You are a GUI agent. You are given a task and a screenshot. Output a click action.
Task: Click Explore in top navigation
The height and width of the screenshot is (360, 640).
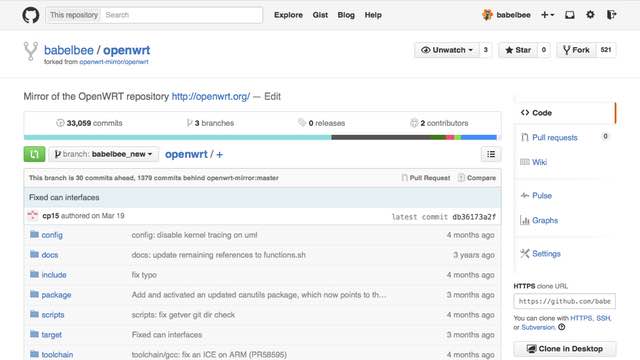click(288, 15)
